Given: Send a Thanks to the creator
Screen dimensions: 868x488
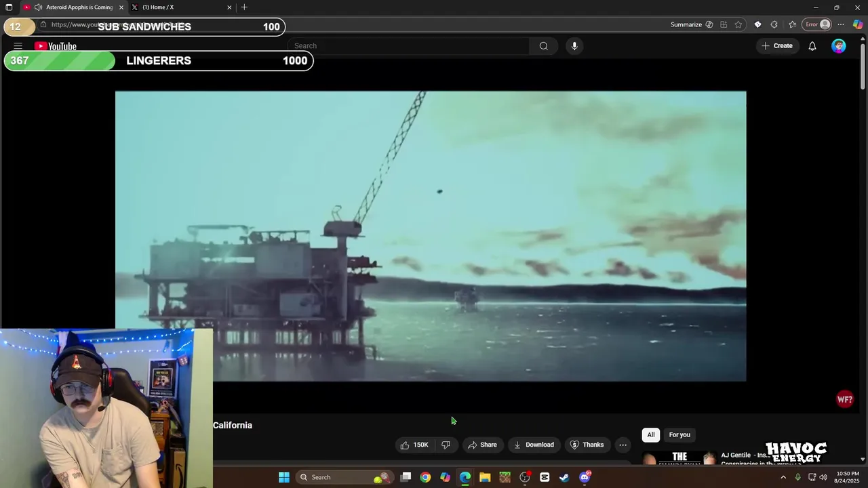Looking at the screenshot, I should (587, 445).
